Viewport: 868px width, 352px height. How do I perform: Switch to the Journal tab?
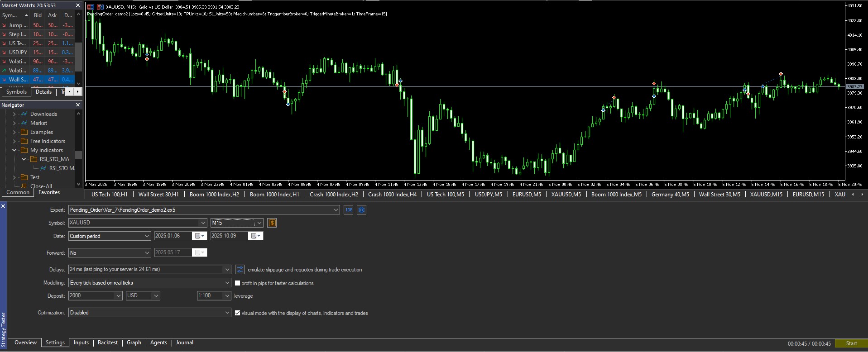(185, 343)
